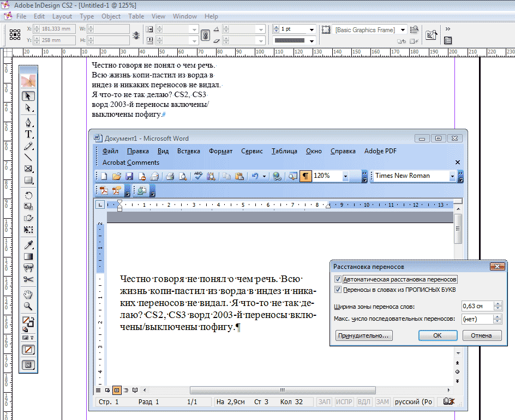Open rotation angle dropdown in control bar

point(261,29)
